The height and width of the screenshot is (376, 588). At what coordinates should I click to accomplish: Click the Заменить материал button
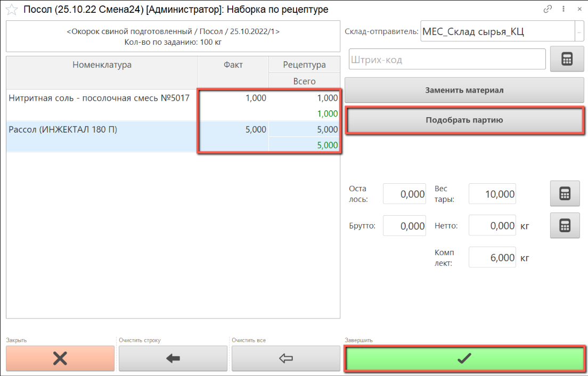(x=464, y=90)
